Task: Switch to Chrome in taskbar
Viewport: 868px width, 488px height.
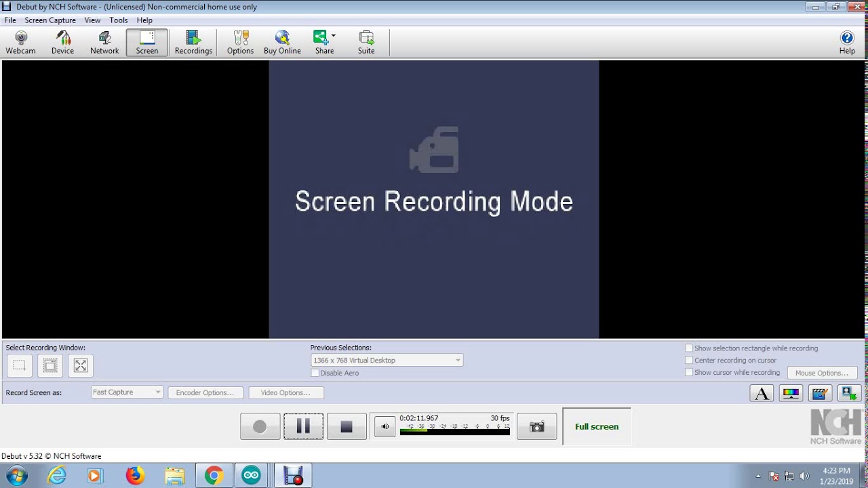Action: (214, 476)
